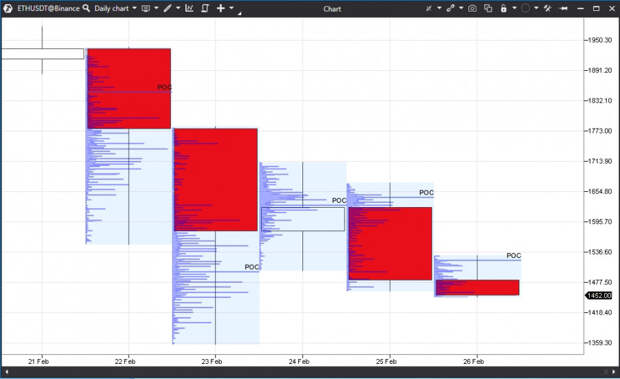
Task: Minimize the chart window
Action: tap(580, 8)
